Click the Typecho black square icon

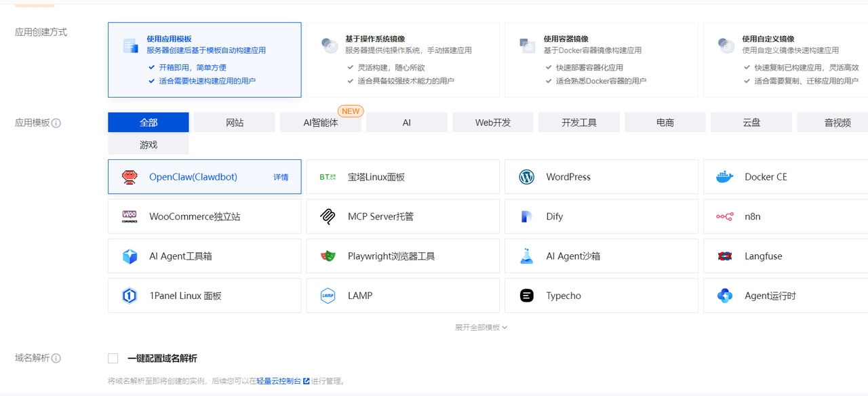pyautogui.click(x=526, y=296)
